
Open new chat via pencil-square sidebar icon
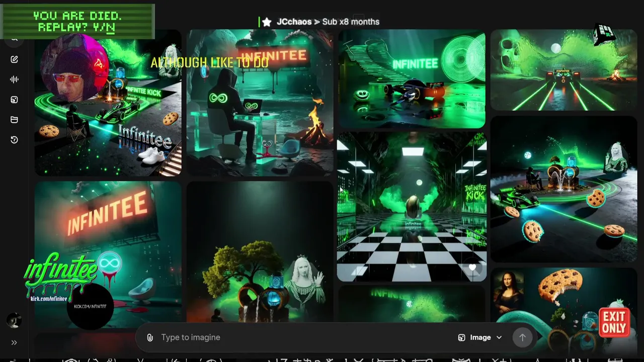pos(14,59)
